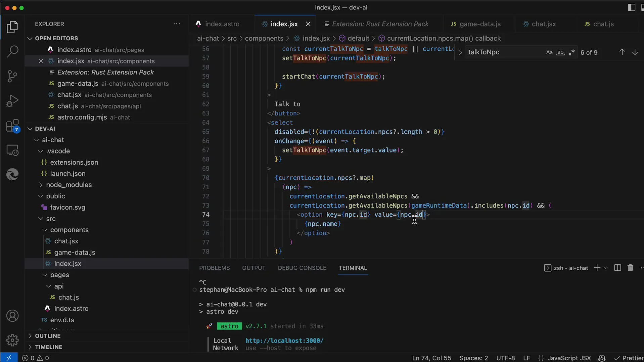Viewport: 644px width, 362px height.
Task: Expand the node_modules folder
Action: (69, 185)
